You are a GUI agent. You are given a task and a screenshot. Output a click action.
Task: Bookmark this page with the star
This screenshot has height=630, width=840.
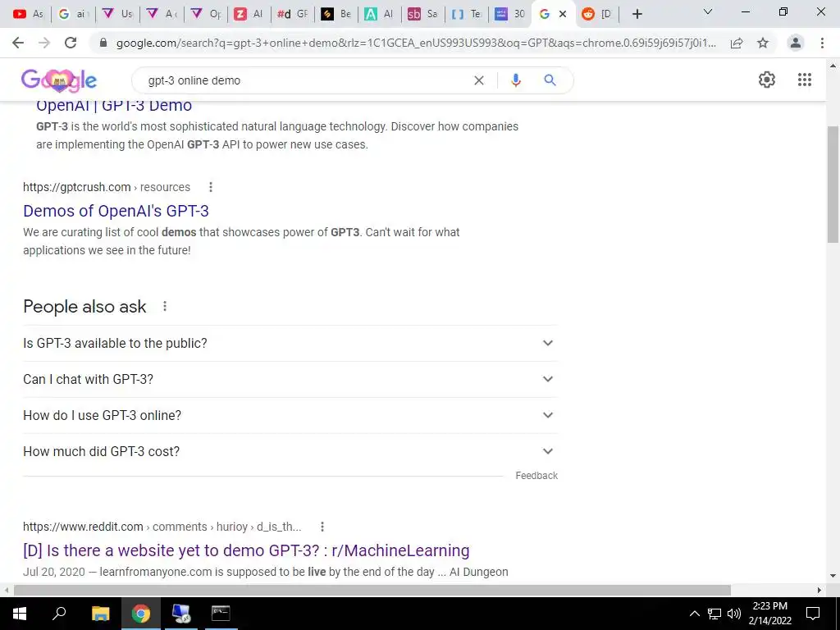(763, 43)
